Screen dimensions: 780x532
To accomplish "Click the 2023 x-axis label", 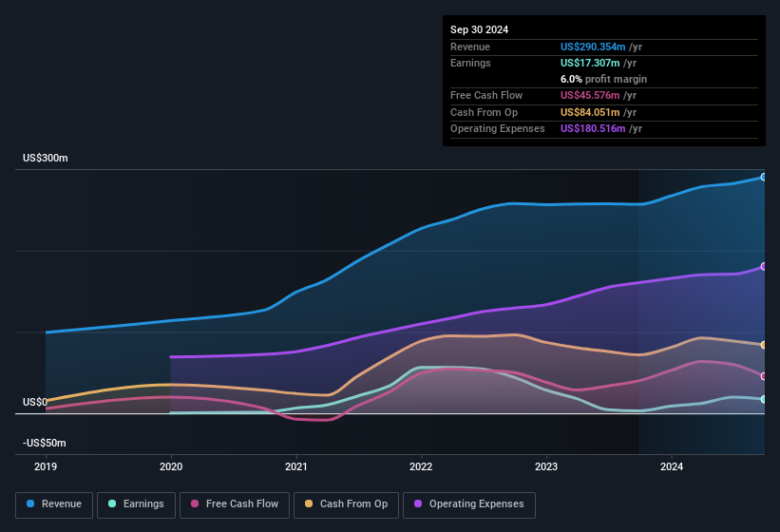I will pyautogui.click(x=546, y=466).
